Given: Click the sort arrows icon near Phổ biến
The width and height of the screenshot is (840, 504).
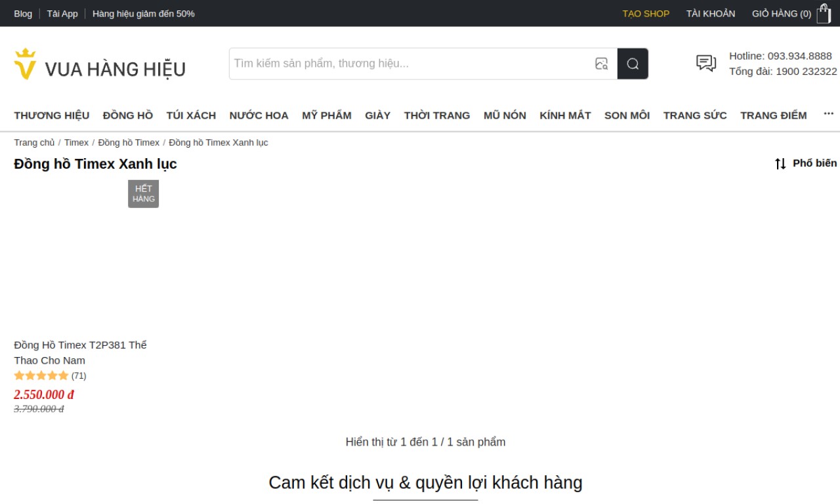Looking at the screenshot, I should tap(780, 163).
